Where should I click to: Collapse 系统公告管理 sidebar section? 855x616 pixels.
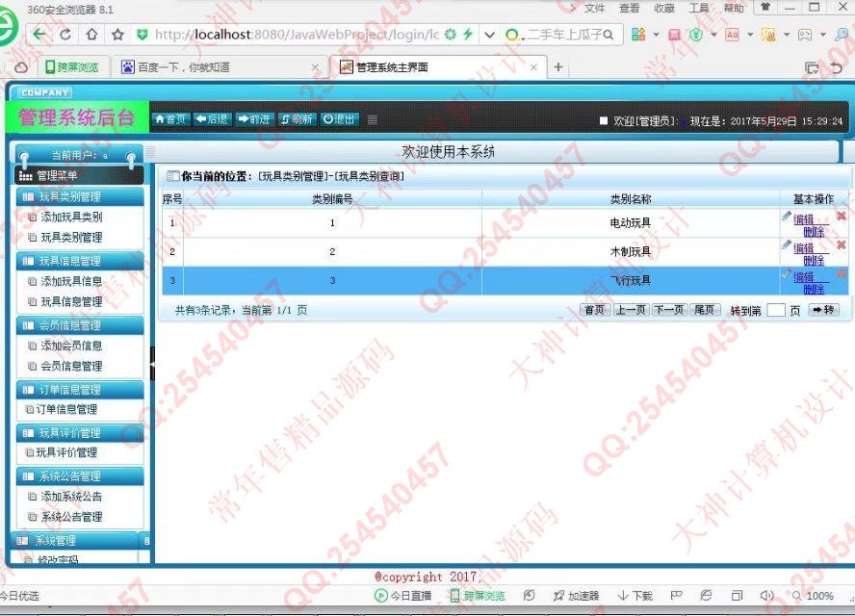tap(80, 476)
